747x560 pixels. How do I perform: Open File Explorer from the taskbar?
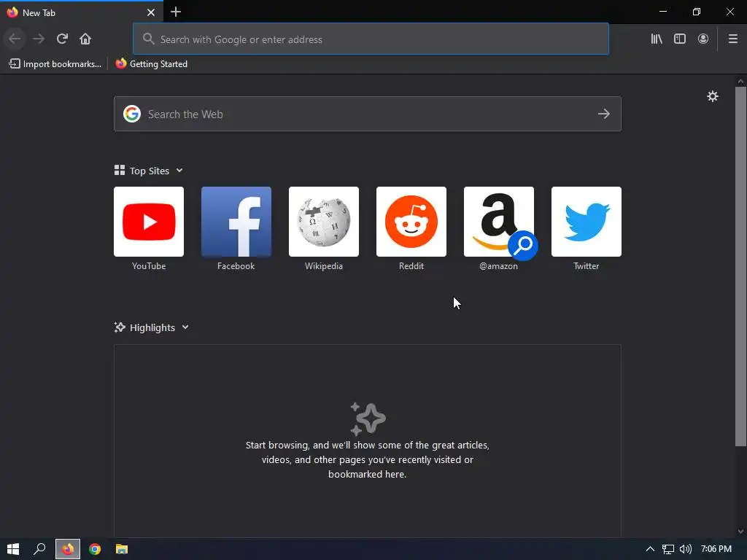coord(122,549)
